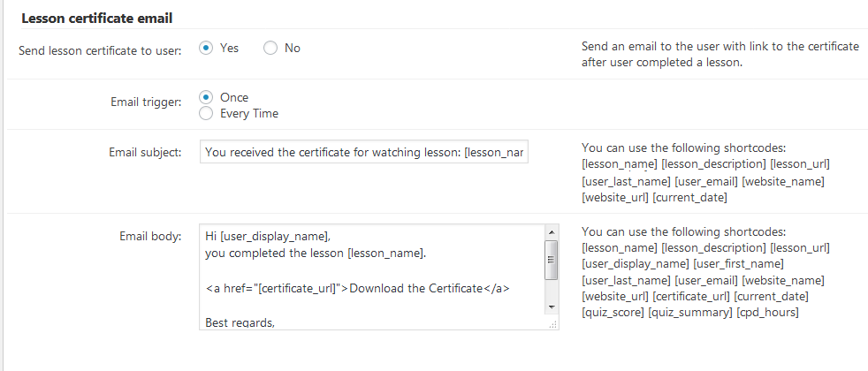Click the [quiz_score] shortcode text
The width and height of the screenshot is (868, 371).
pyautogui.click(x=613, y=313)
